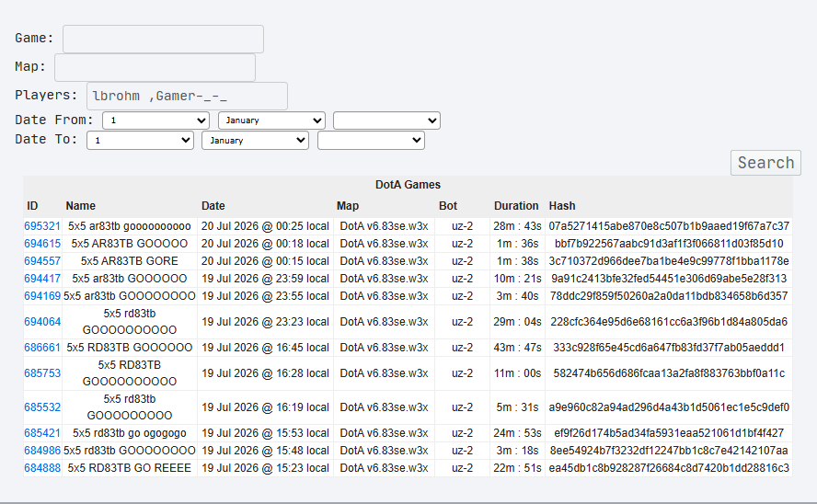Click hash starting with 3c710372d966
817x504 pixels.
(669, 261)
